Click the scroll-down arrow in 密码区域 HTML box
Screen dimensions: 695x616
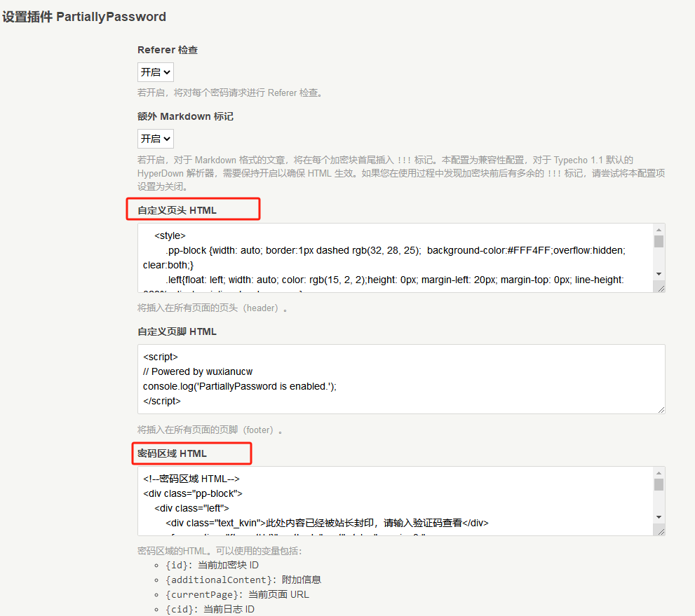point(659,516)
